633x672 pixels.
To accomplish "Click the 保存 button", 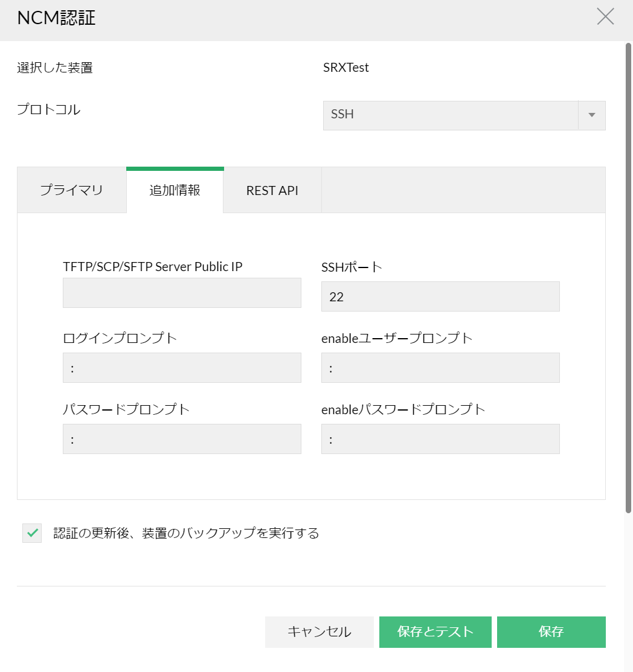I will click(x=551, y=632).
